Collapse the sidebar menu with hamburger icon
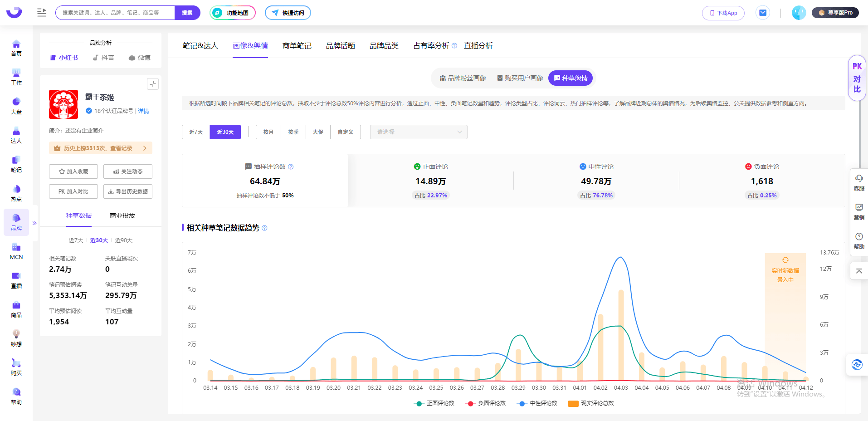Image resolution: width=868 pixels, height=421 pixels. (42, 13)
